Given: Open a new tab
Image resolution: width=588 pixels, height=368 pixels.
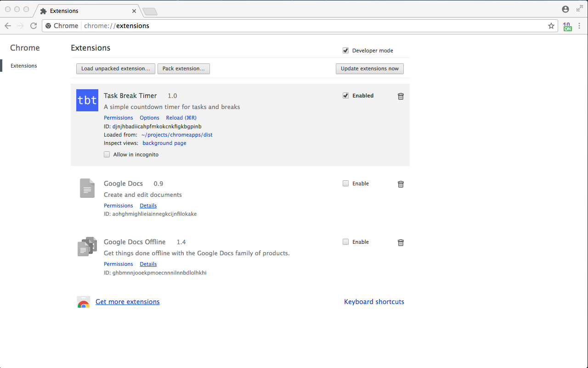Looking at the screenshot, I should pyautogui.click(x=150, y=11).
